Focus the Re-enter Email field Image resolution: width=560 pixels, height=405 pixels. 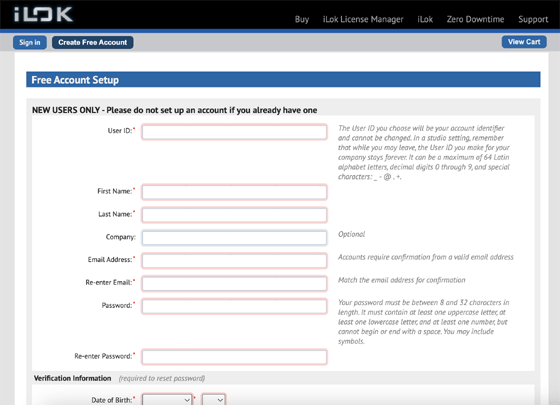click(234, 283)
